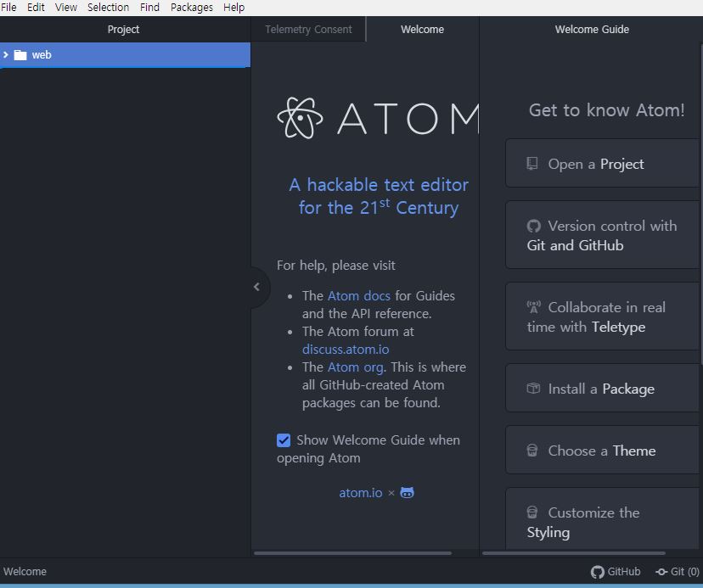Click the Welcome file name in status bar
Screen dimensions: 703x588
[x=25, y=571]
